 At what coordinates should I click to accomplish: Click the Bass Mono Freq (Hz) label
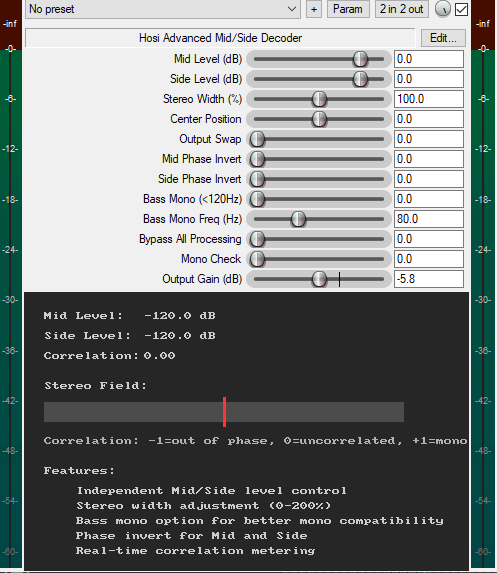tap(193, 219)
